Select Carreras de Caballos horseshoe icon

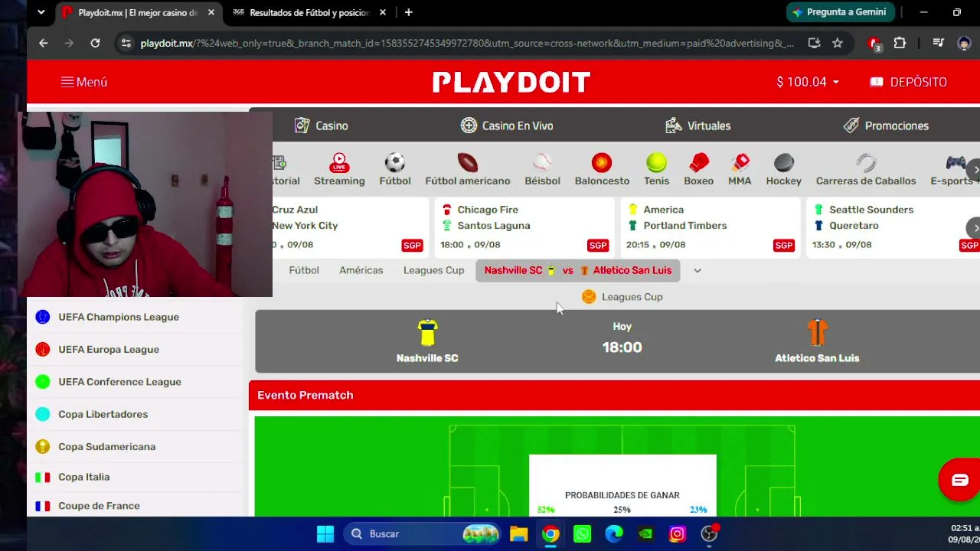(866, 162)
